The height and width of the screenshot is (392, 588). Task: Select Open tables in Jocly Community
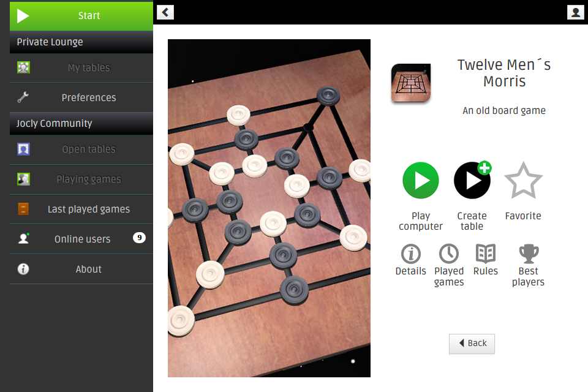tap(81, 149)
